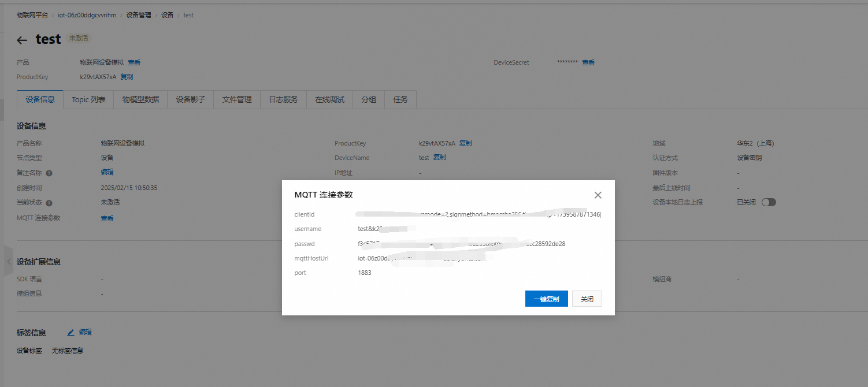Toggle the 设备本地日志上报 switch
Screen dimensions: 868x387
pos(769,202)
